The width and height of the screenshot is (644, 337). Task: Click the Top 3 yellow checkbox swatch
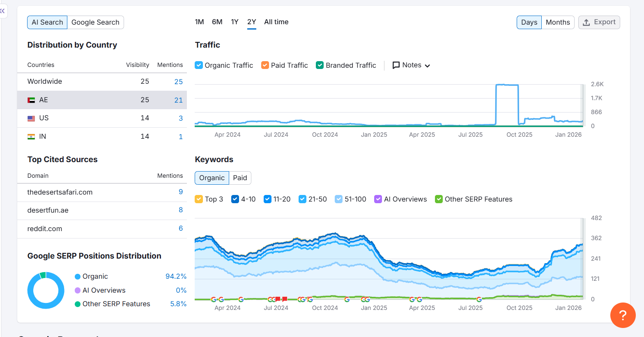pyautogui.click(x=199, y=199)
